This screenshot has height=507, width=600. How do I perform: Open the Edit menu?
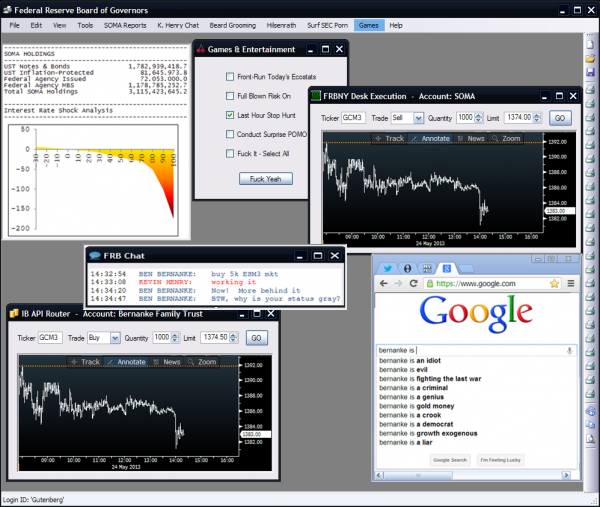pos(36,25)
